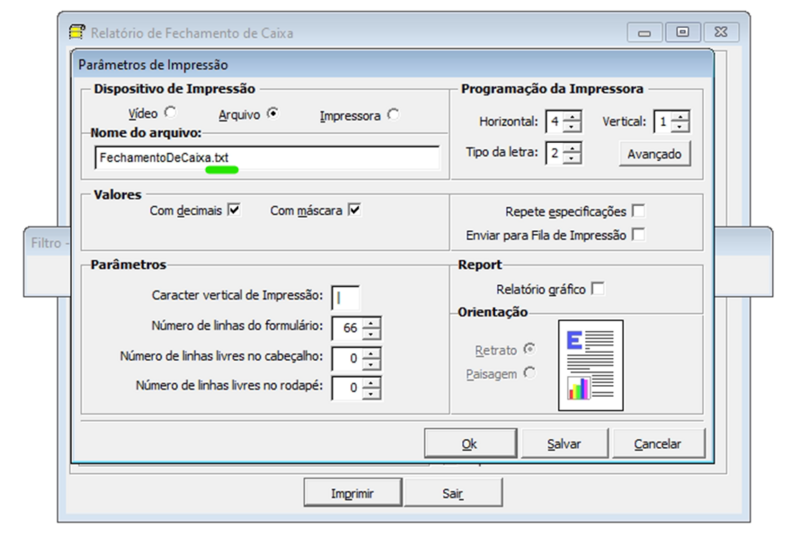Increase the Vertical value

click(680, 117)
